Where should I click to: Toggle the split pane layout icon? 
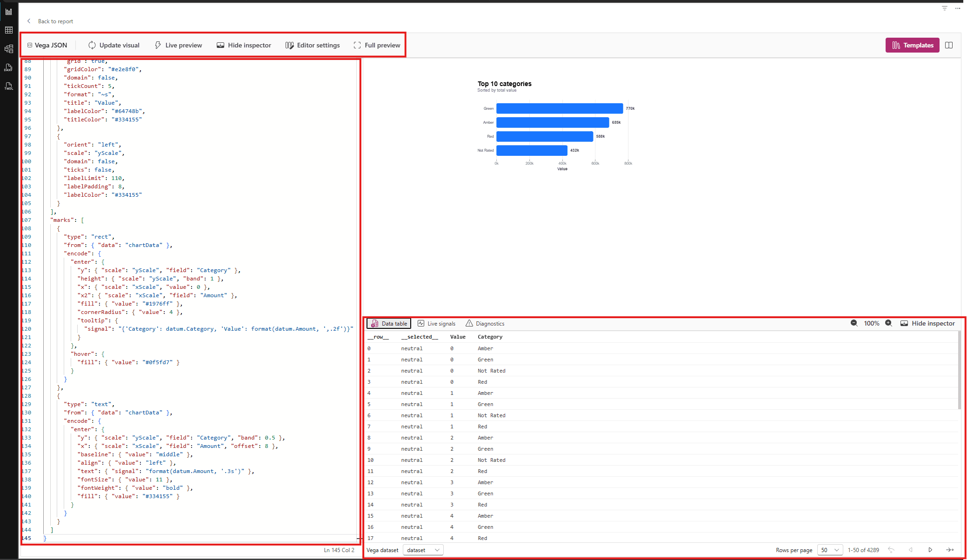pyautogui.click(x=949, y=45)
